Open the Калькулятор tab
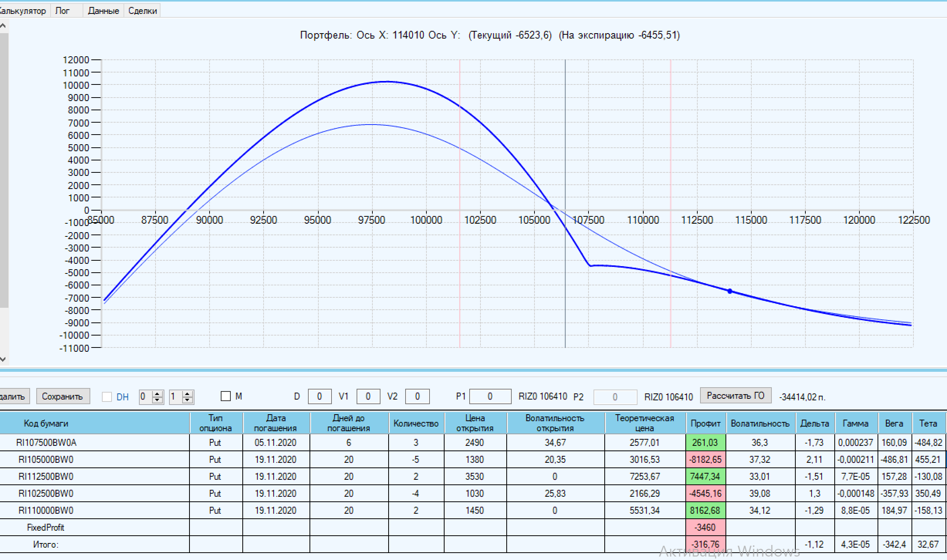Screen dimensions: 947x560 coord(23,11)
